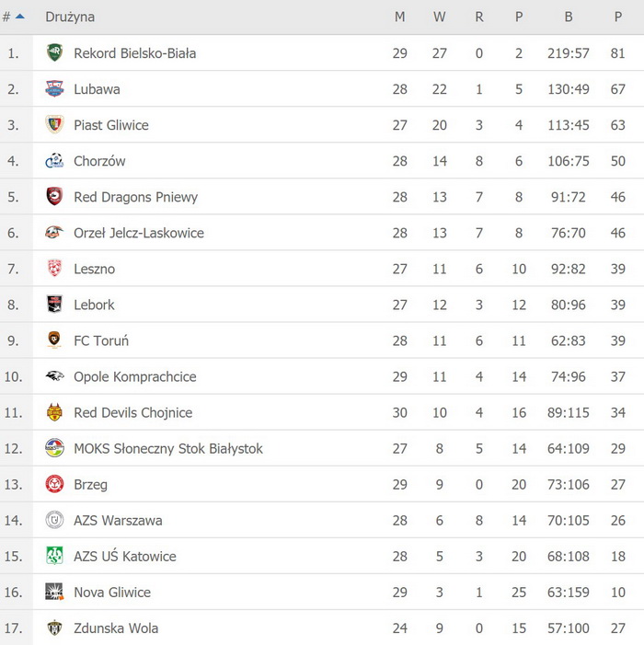Open the Leszno team link
644x645 pixels.
[x=94, y=269]
